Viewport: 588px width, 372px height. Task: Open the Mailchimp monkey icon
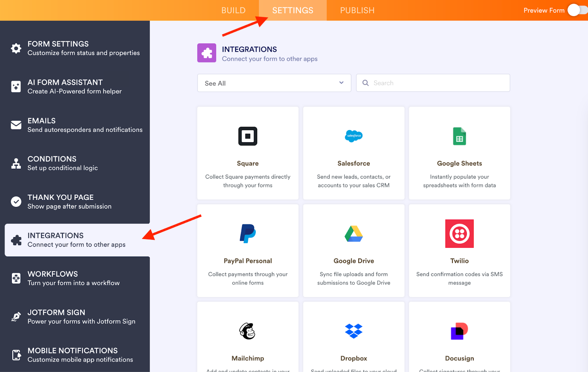point(248,331)
